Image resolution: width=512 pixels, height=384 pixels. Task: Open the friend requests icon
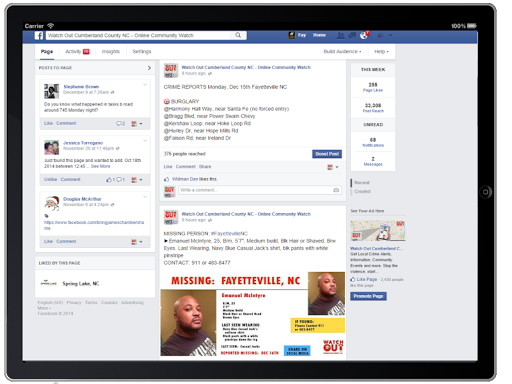click(341, 35)
